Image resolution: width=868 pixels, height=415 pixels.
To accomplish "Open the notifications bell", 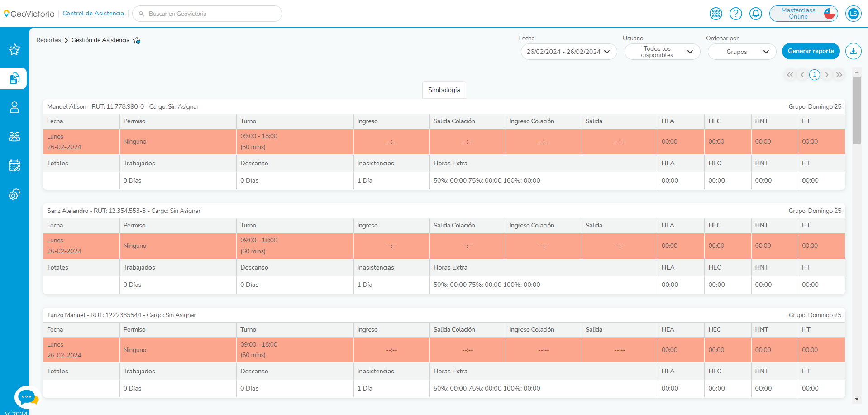I will [756, 14].
